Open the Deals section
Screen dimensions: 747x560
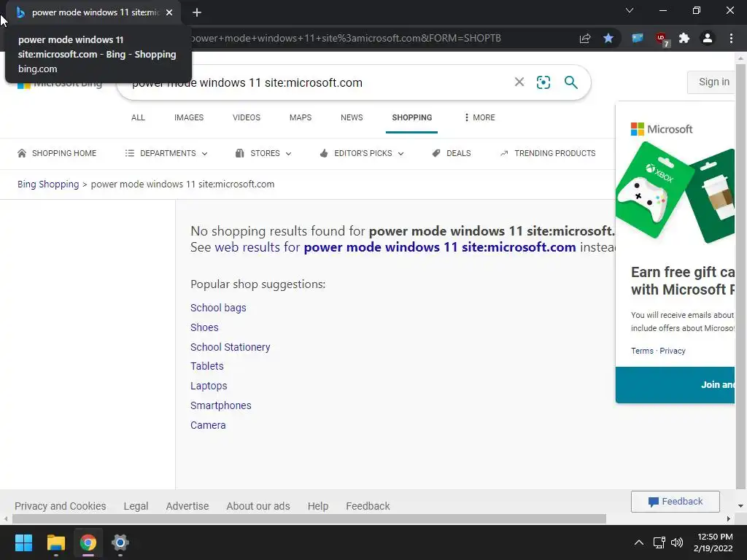click(x=451, y=153)
